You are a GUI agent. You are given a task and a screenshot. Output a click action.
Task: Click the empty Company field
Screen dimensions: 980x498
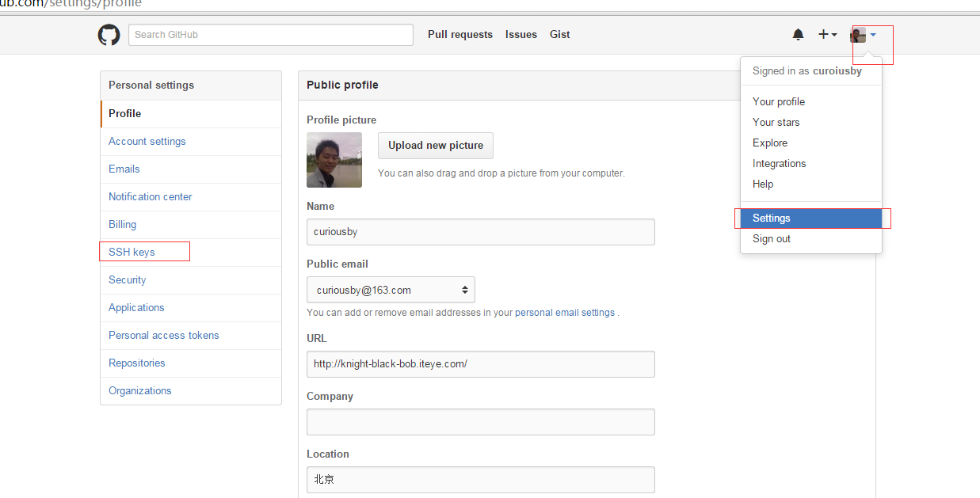click(481, 422)
